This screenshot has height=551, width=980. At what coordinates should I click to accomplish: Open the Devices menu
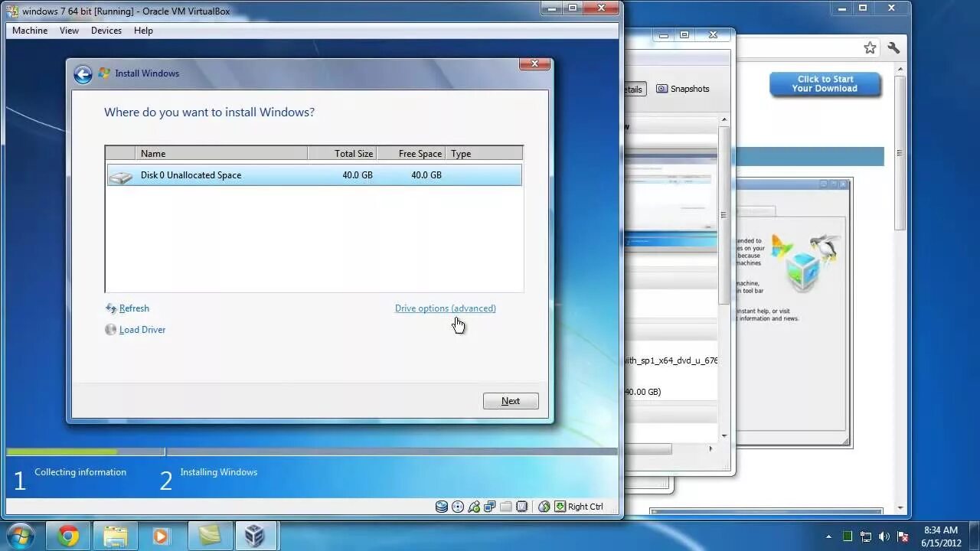pyautogui.click(x=106, y=31)
